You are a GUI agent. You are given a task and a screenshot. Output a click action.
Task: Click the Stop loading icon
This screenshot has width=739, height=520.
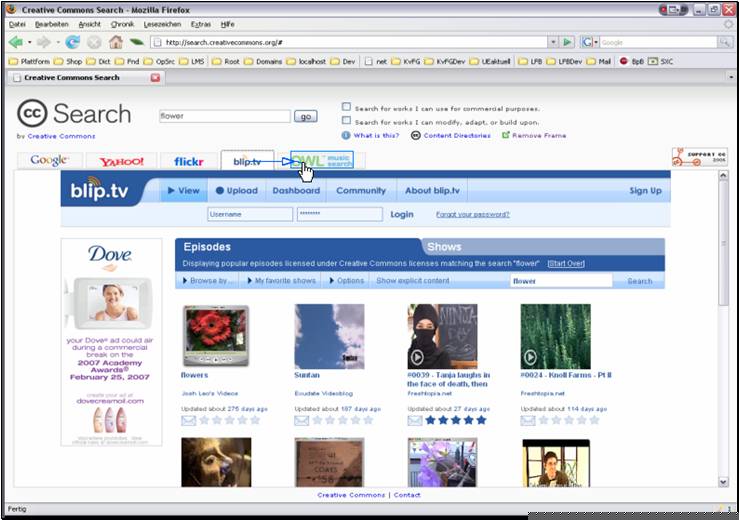94,42
